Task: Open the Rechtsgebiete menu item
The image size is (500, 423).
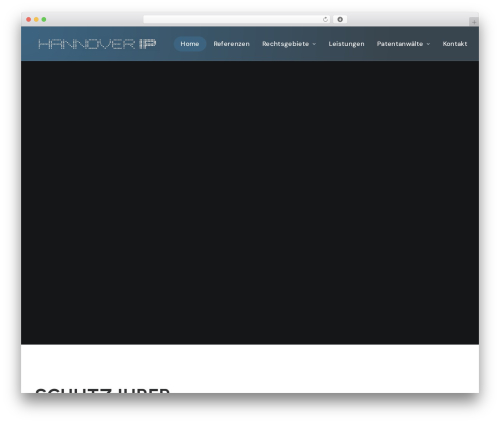Action: click(x=285, y=44)
